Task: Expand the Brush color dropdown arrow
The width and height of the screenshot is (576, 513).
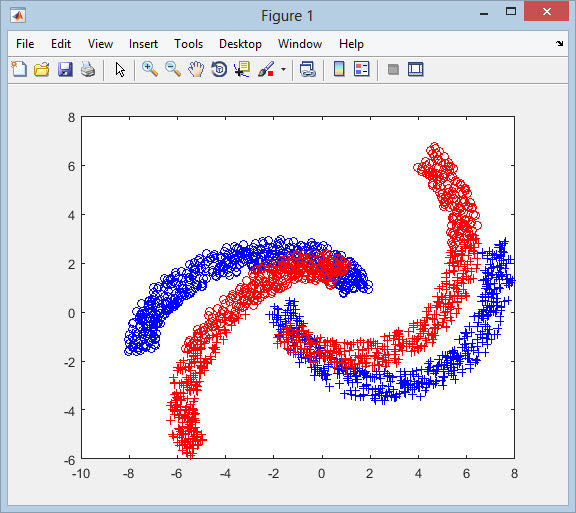Action: tap(283, 69)
